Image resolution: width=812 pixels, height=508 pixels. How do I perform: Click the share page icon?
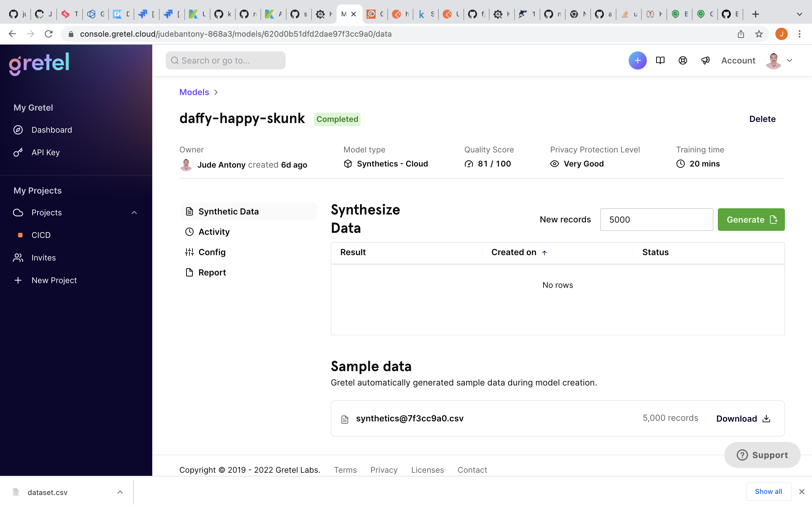click(741, 34)
